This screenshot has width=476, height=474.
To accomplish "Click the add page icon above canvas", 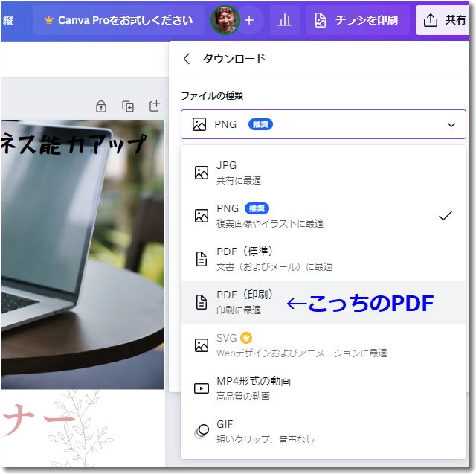I will tap(155, 106).
